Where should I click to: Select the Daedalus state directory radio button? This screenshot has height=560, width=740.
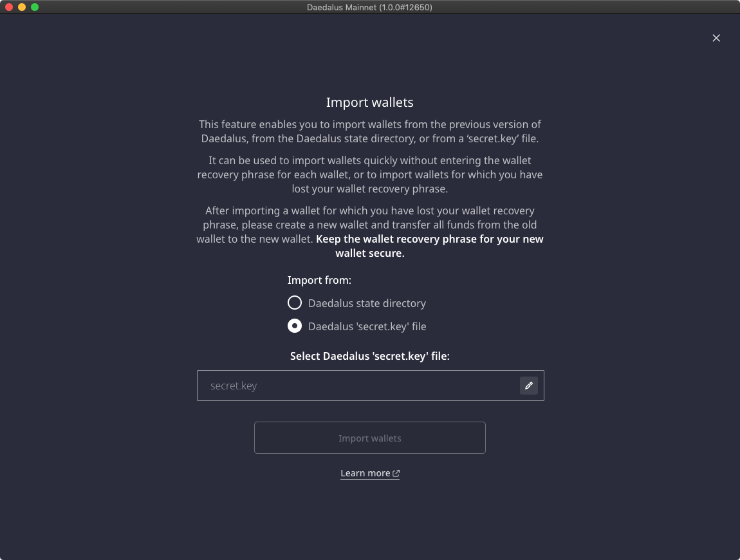coord(295,303)
